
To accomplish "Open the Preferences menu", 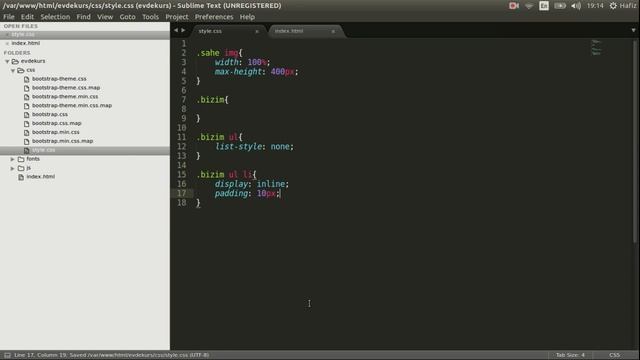I will click(x=214, y=17).
